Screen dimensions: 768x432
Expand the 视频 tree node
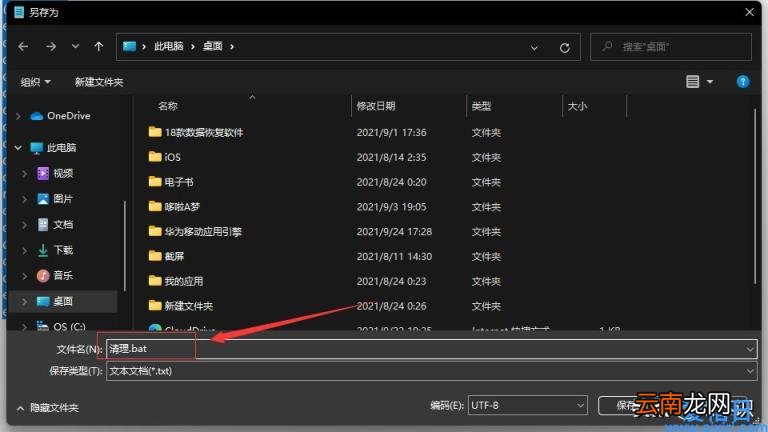point(24,173)
